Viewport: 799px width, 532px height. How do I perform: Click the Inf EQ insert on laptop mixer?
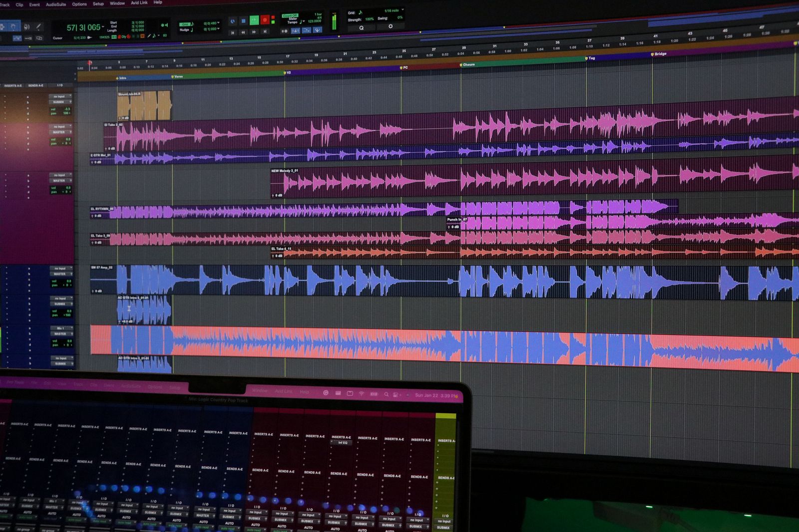point(342,443)
